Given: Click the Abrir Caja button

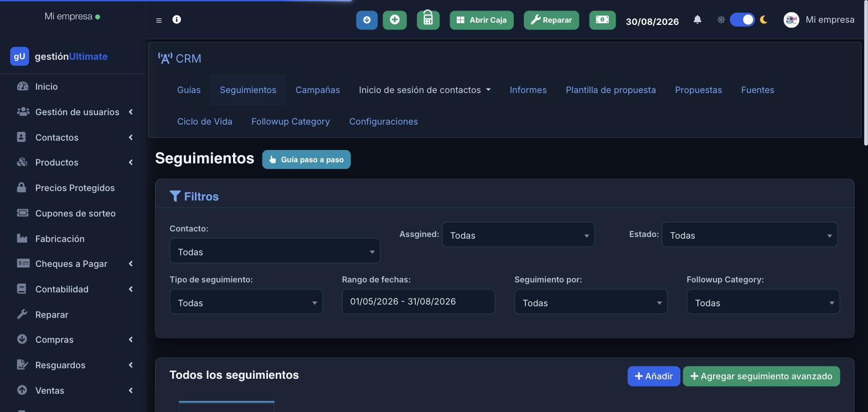Looking at the screenshot, I should (x=482, y=20).
